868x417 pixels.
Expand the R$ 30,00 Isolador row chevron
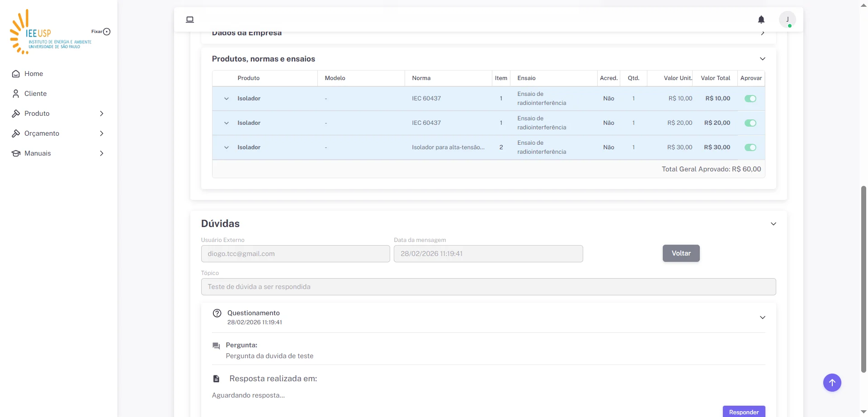point(226,147)
